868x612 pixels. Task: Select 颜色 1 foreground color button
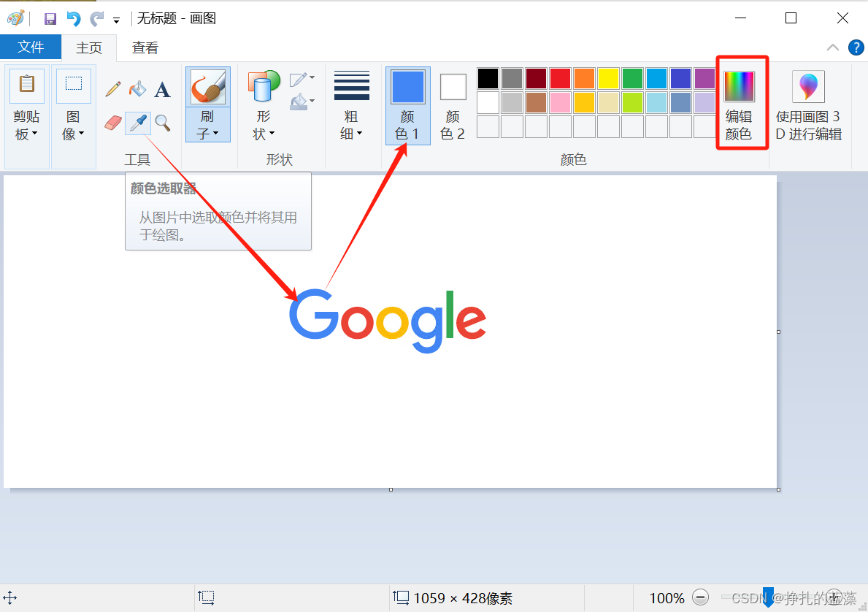pos(408,106)
